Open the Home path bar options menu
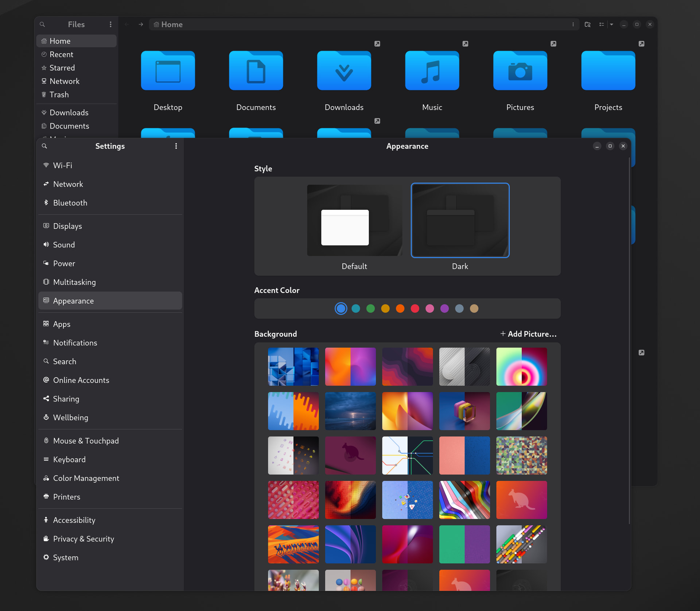This screenshot has width=700, height=611. tap(573, 24)
